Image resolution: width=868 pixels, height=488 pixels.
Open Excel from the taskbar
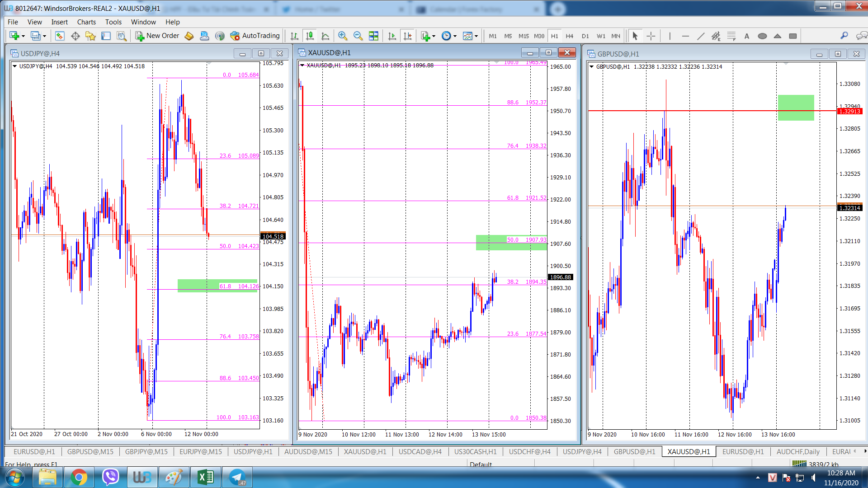tap(206, 477)
